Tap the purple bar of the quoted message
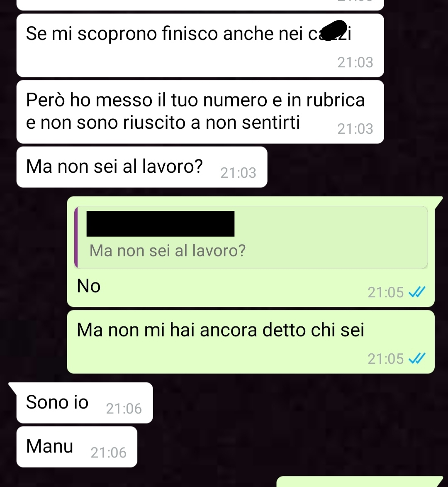This screenshot has height=487, width=448. pos(76,237)
